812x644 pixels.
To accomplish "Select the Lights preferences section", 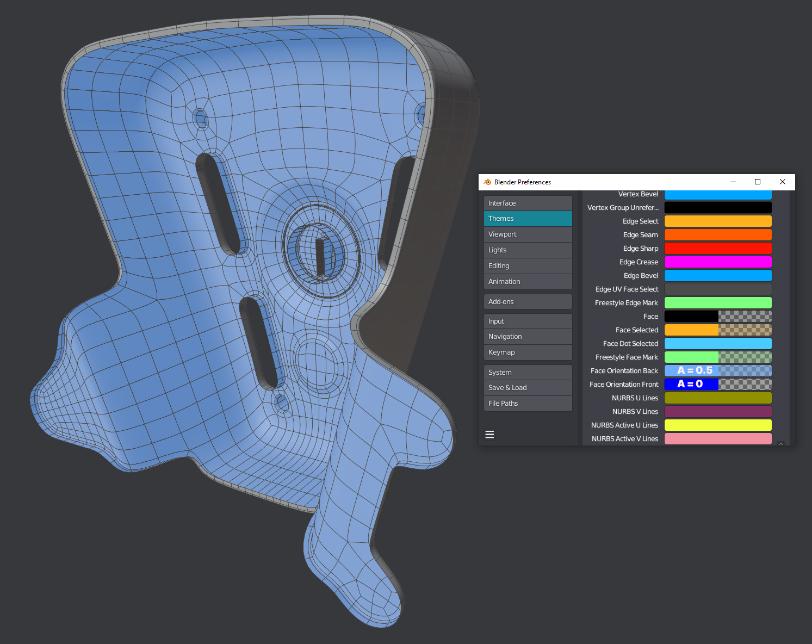I will 527,250.
